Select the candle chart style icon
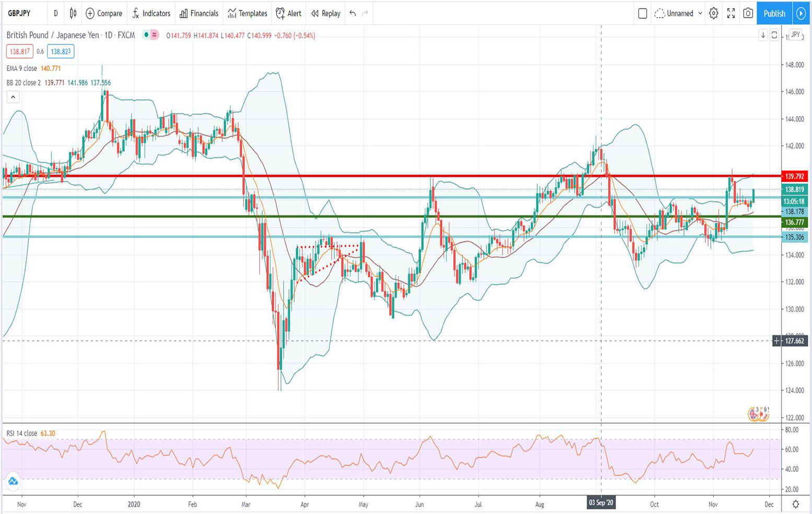 click(x=72, y=14)
